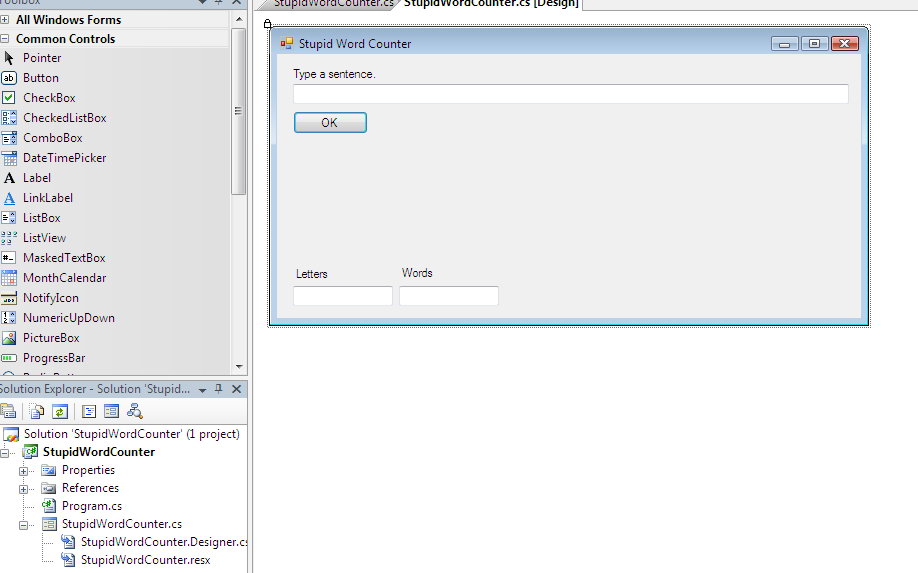Select the DateTimePicker control icon

click(x=9, y=158)
